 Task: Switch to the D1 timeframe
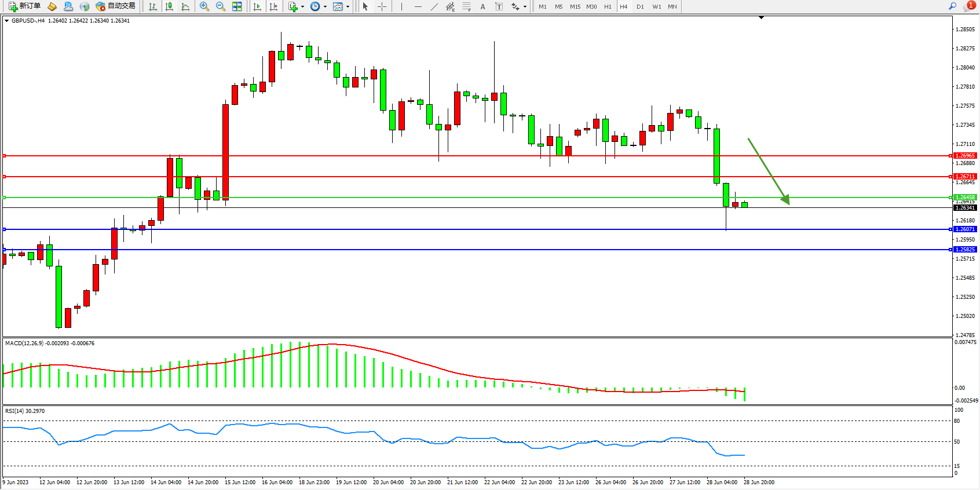point(640,7)
